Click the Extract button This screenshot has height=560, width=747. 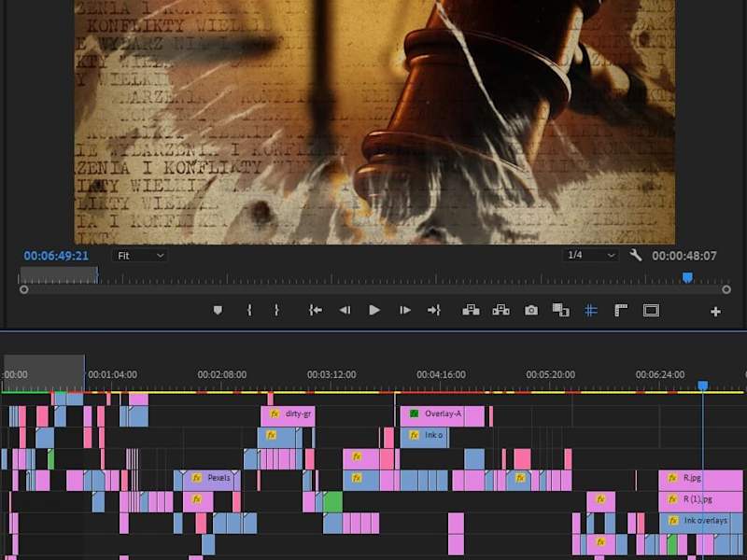[500, 311]
